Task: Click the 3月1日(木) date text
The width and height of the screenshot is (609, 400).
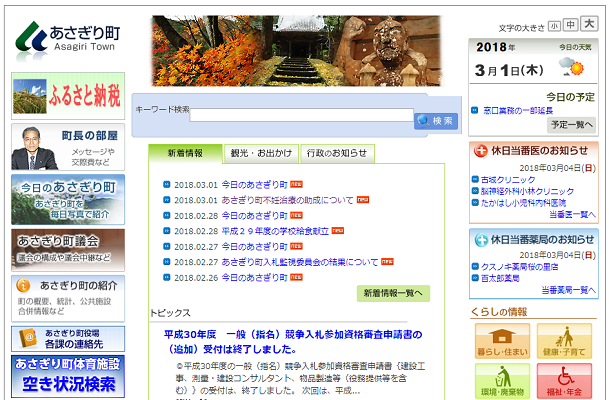Action: (509, 71)
